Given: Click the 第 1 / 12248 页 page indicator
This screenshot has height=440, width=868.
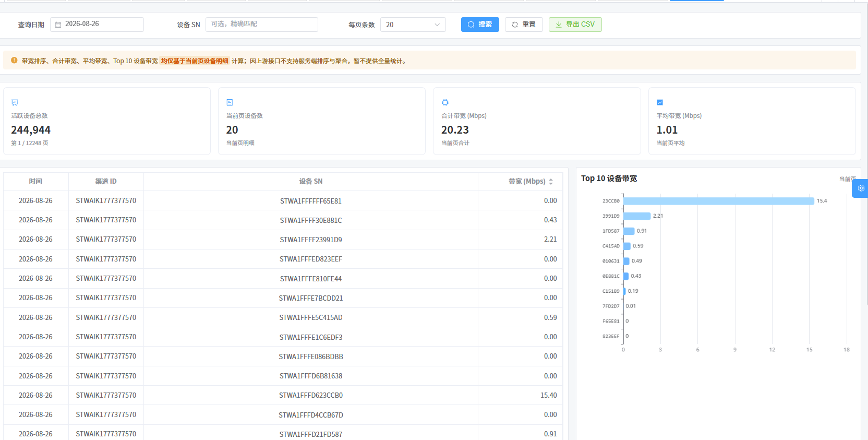Looking at the screenshot, I should (x=30, y=143).
